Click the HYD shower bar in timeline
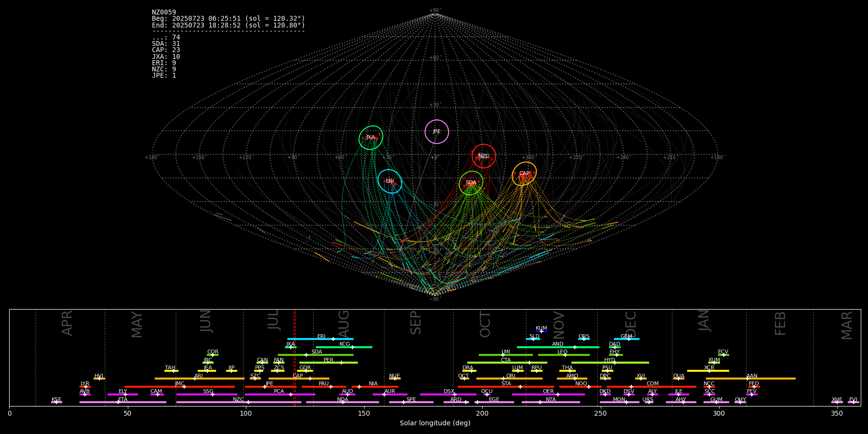Viewport: 868px width, 434px height. (610, 363)
